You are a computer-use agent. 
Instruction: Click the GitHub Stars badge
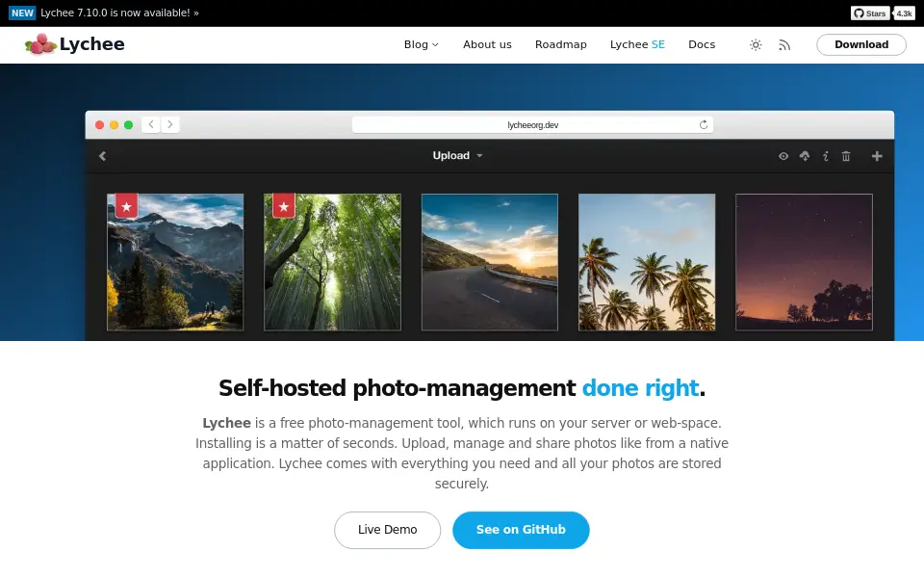click(x=870, y=13)
